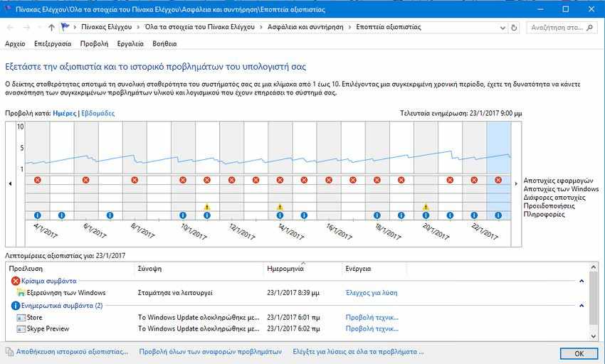Click the Εξερεύνηση των Windows icon in the list
The height and width of the screenshot is (364, 605).
pyautogui.click(x=20, y=293)
